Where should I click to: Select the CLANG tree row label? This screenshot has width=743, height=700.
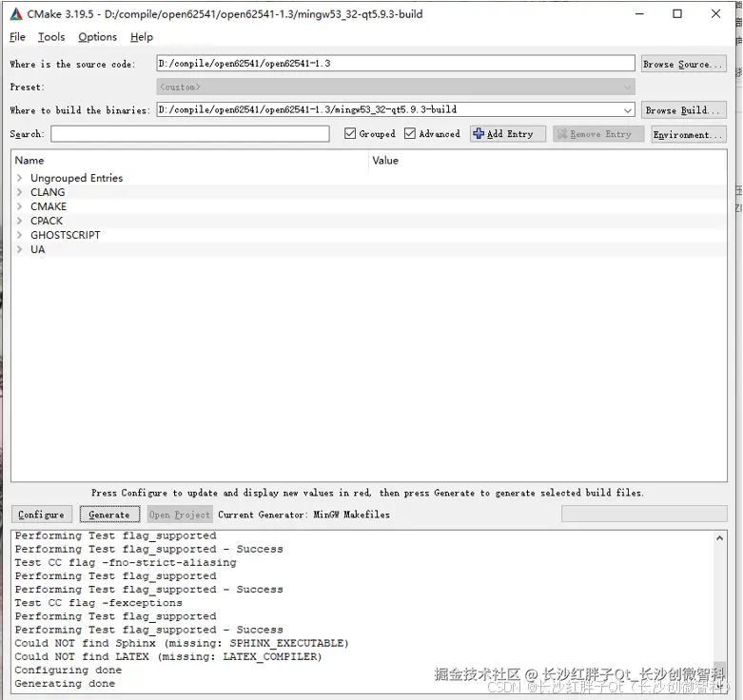pos(48,192)
